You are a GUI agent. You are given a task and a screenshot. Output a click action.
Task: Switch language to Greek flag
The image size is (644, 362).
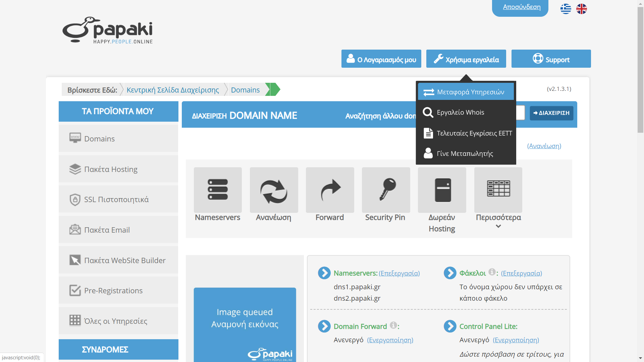(x=566, y=9)
